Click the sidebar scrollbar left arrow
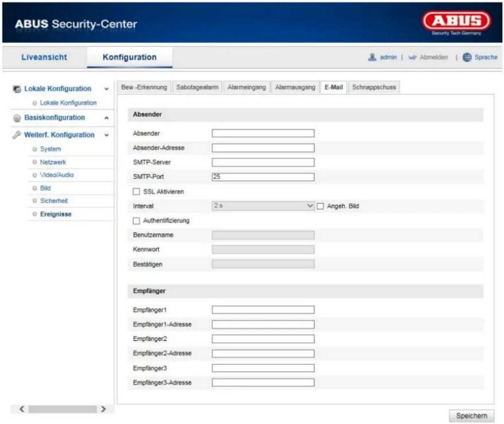 click(x=22, y=409)
